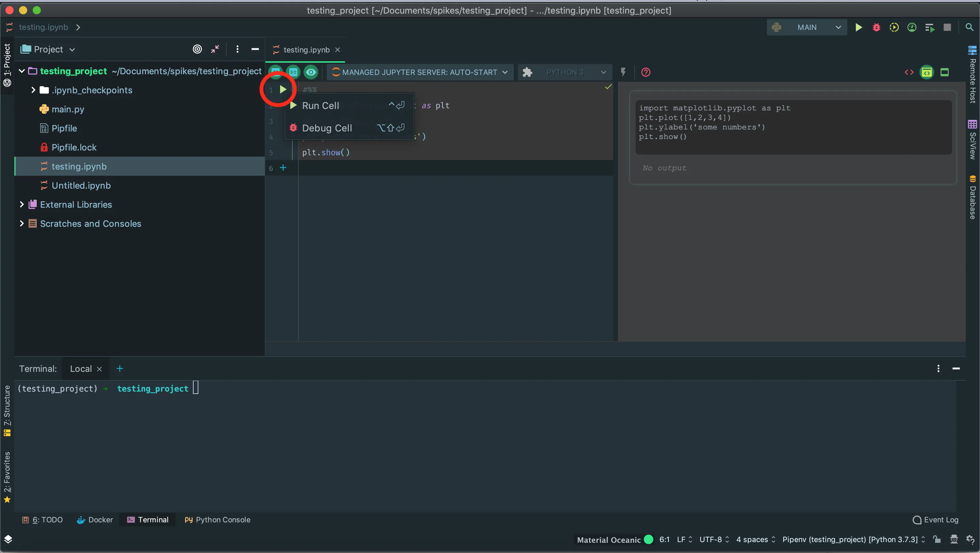Click the Run with Coverage icon
The height and width of the screenshot is (553, 980).
click(x=894, y=27)
